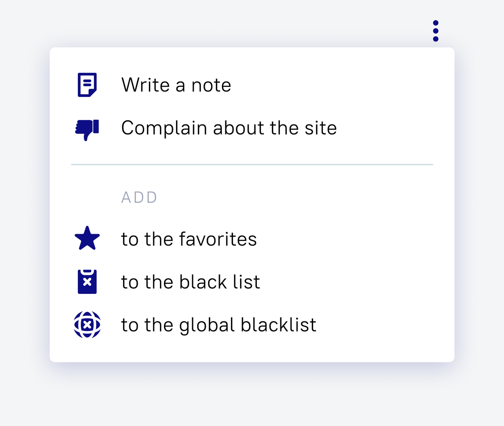Select the "Write a note" entry
Viewport: 504px width, 426px height.
[x=252, y=85]
